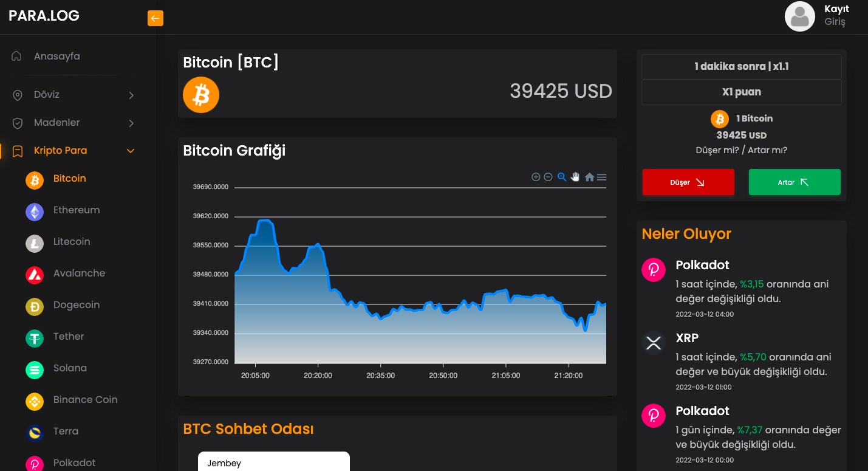Open the Polkadot %3,15 news title
This screenshot has height=471, width=868.
pos(702,265)
